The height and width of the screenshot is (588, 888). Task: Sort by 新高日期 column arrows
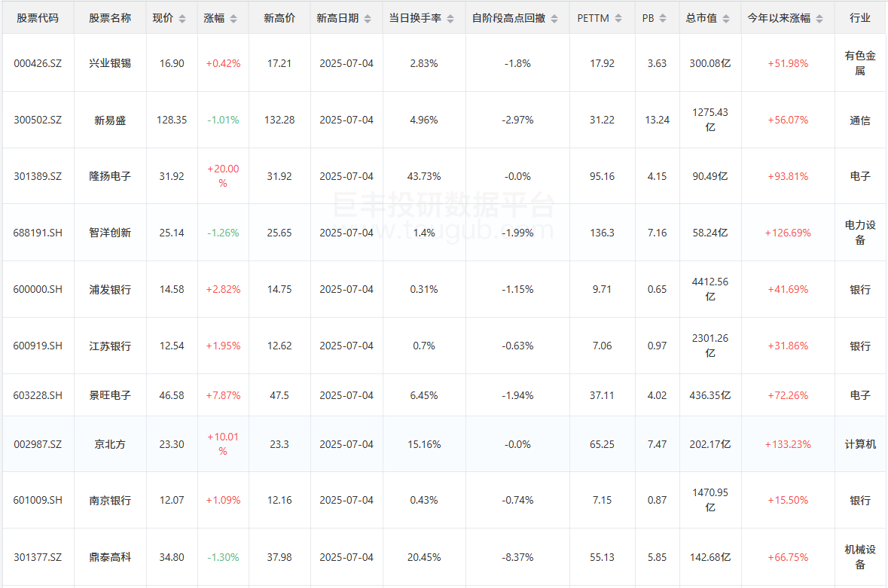point(368,19)
